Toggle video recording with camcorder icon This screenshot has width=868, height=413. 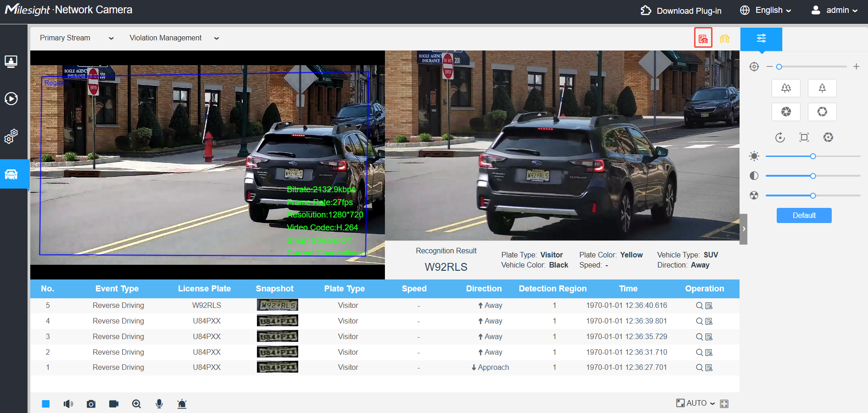click(x=114, y=404)
